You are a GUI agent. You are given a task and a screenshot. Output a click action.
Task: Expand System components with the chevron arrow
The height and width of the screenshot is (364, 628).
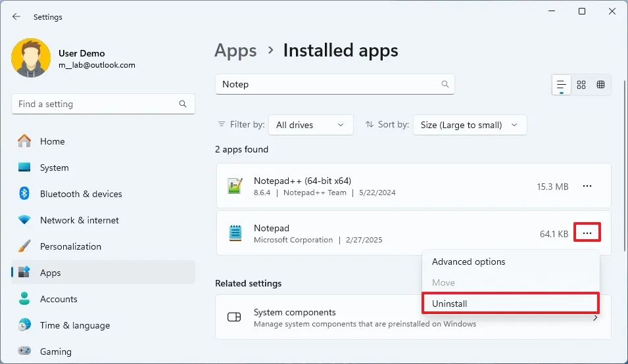coord(595,318)
